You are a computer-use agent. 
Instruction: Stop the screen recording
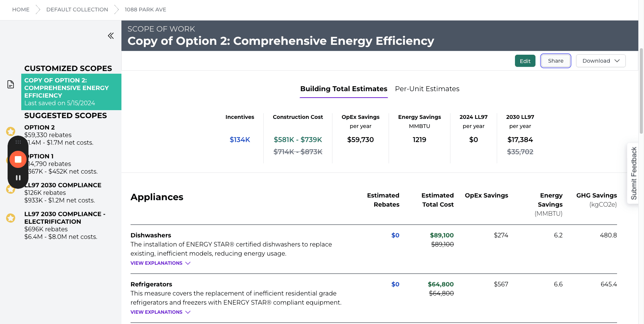tap(18, 160)
